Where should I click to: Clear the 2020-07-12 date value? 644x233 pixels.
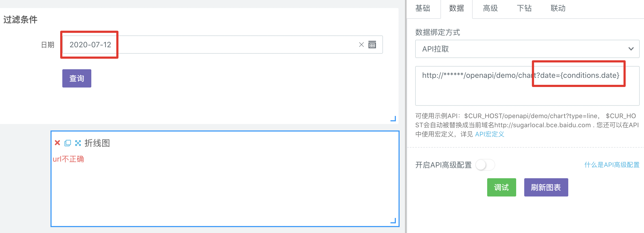click(361, 45)
